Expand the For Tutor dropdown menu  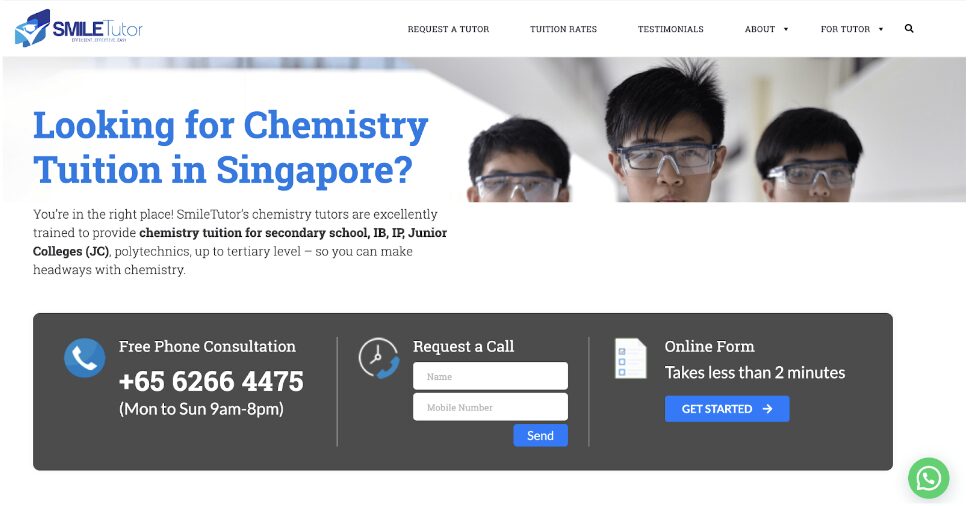click(x=852, y=29)
